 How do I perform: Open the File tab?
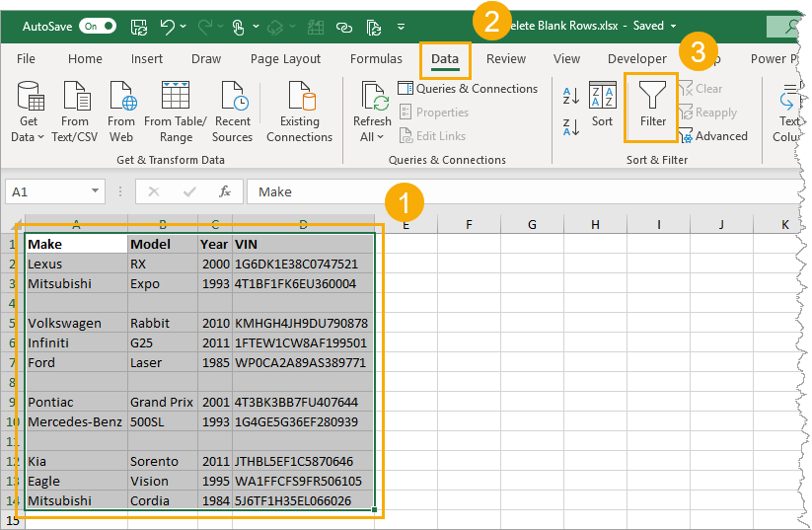(x=26, y=58)
